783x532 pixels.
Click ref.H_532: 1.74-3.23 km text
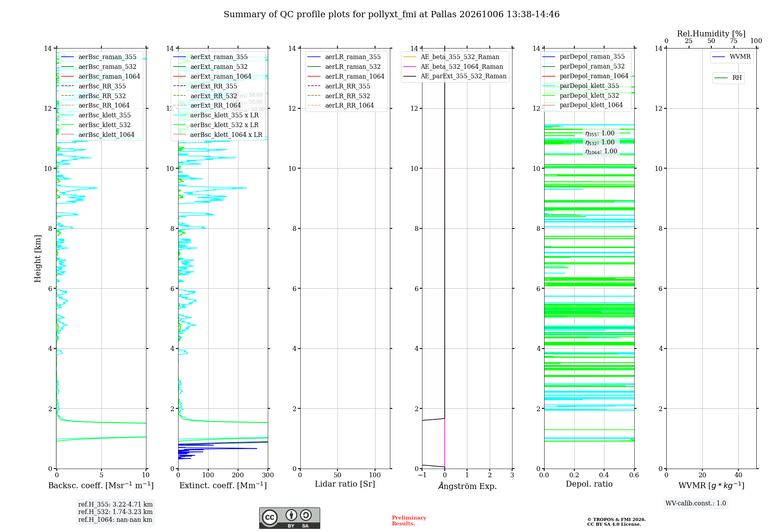pyautogui.click(x=115, y=512)
